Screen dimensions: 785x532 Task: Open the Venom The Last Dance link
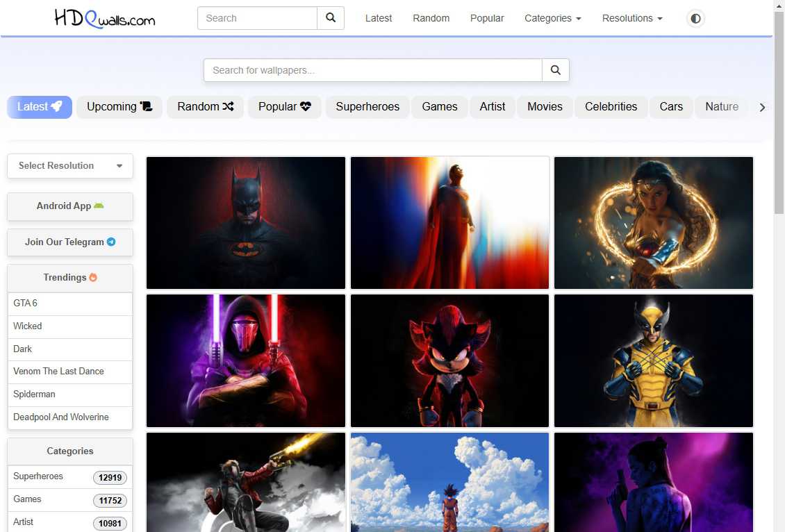click(x=70, y=372)
